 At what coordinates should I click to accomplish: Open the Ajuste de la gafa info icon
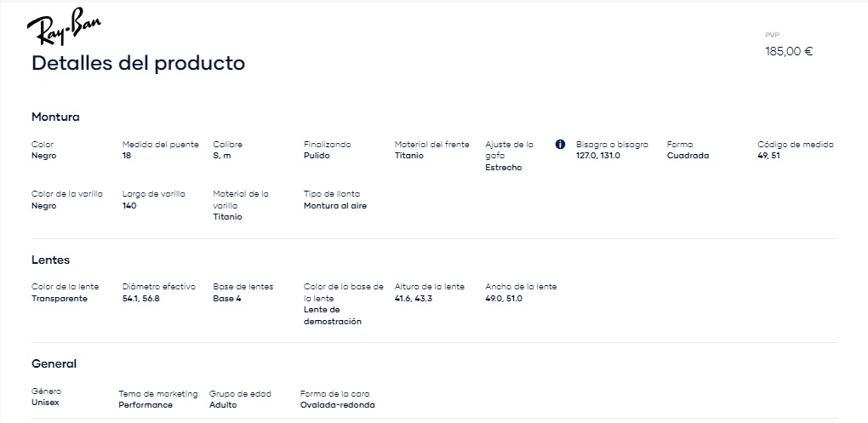tap(560, 145)
